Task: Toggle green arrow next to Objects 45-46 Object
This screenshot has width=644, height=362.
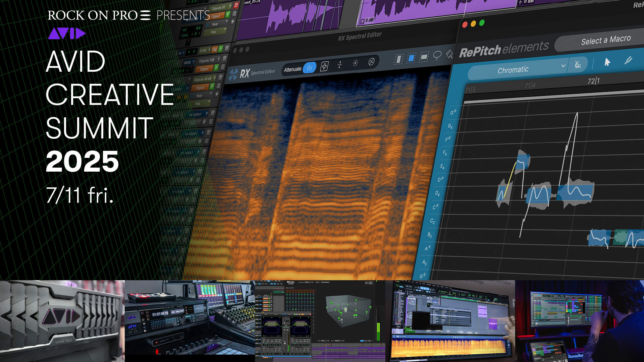Action: point(212,86)
